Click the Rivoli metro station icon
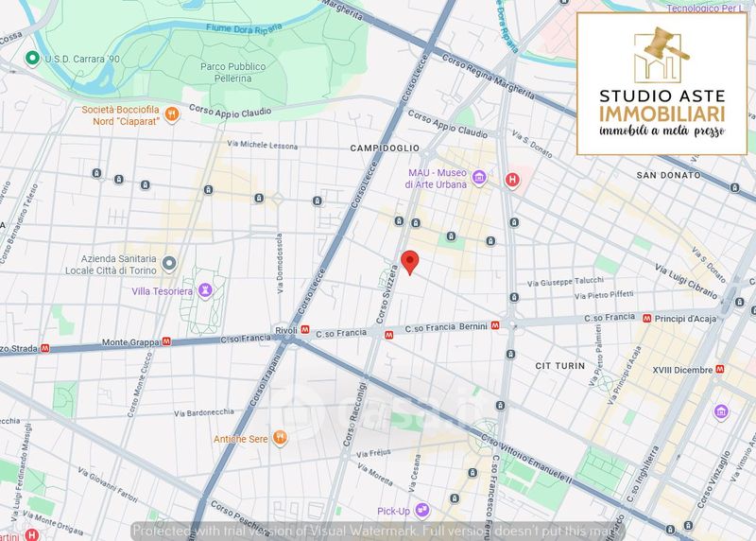 pyautogui.click(x=304, y=329)
